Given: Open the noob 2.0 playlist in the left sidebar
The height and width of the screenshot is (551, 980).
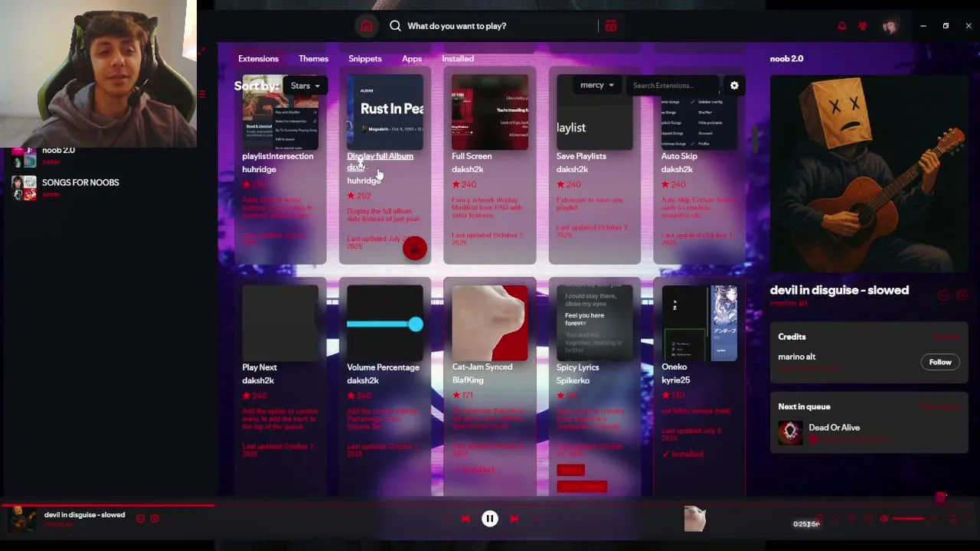Looking at the screenshot, I should [x=58, y=151].
